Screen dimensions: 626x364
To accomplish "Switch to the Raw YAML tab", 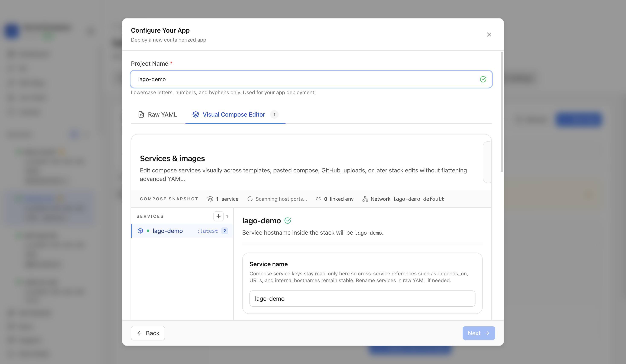I will coord(158,114).
